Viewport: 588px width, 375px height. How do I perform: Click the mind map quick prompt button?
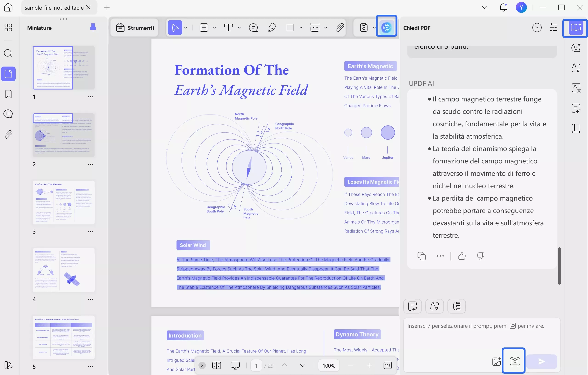pos(456,306)
